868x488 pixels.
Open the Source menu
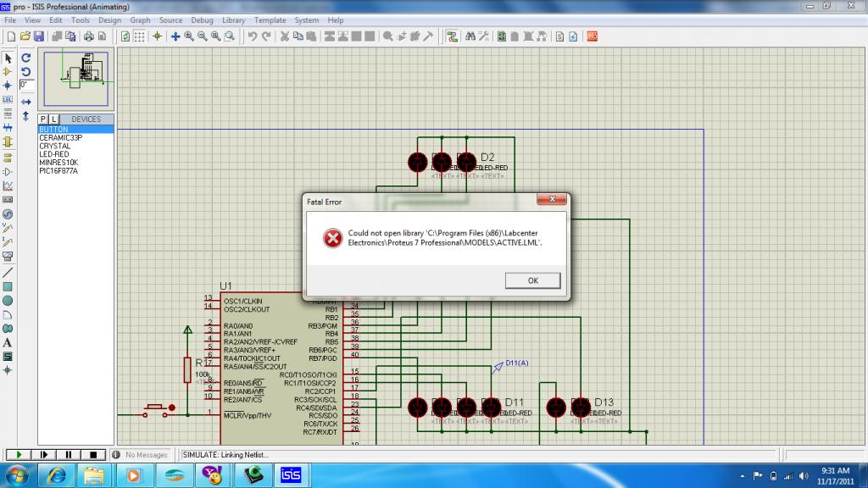(170, 20)
